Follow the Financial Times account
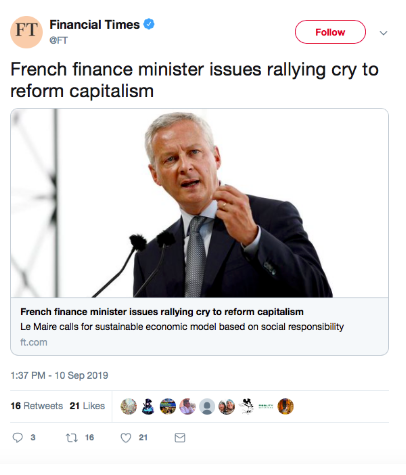406x475 pixels. pos(330,32)
